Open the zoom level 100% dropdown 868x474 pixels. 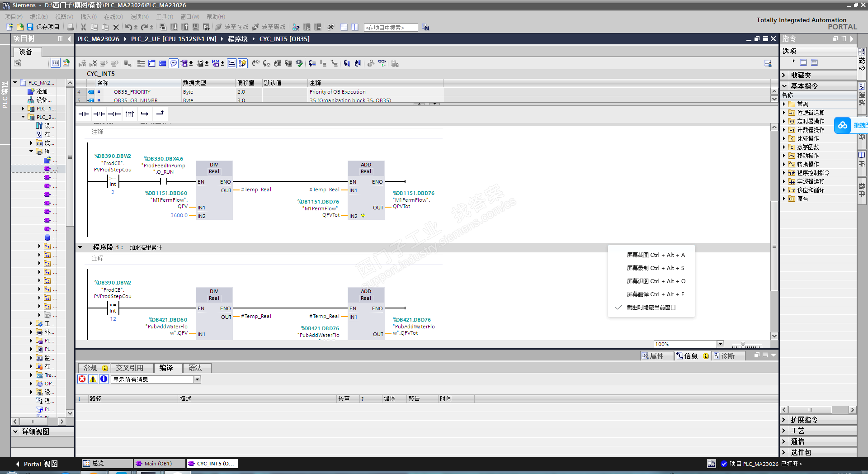click(721, 344)
